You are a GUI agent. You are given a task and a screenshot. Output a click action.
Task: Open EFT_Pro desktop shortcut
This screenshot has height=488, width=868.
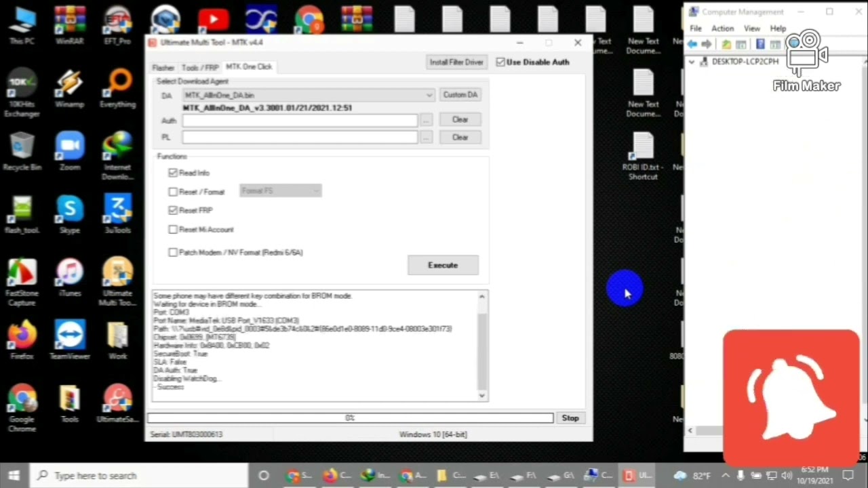tap(118, 25)
